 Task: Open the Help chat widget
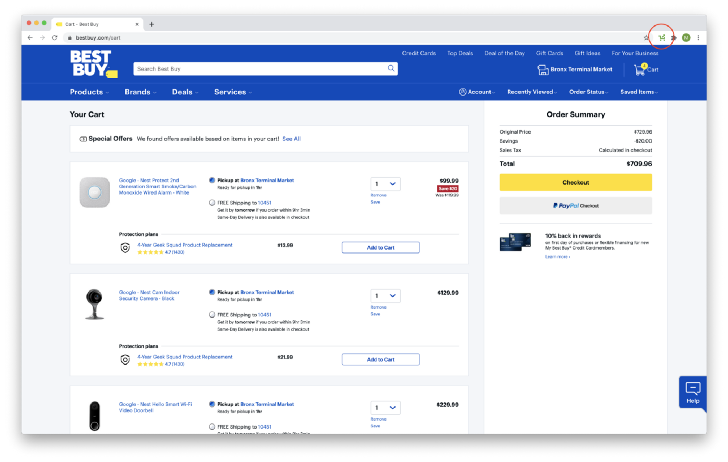[x=693, y=392]
